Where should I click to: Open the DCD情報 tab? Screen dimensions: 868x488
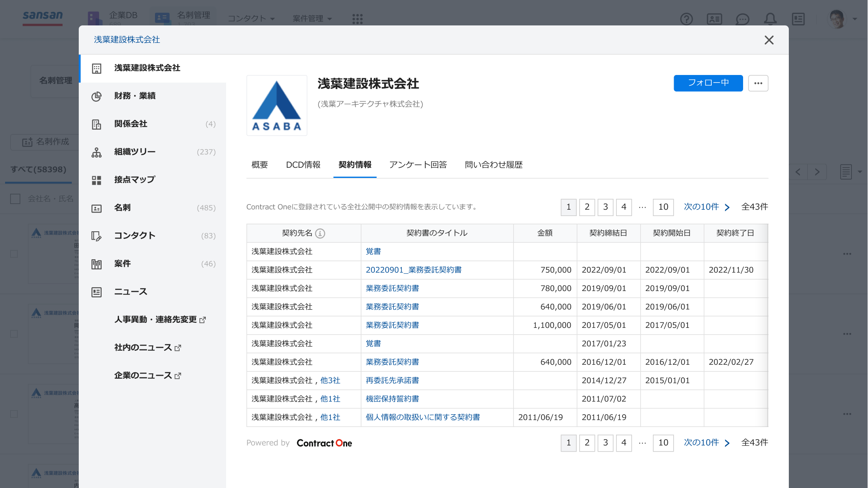click(x=303, y=165)
